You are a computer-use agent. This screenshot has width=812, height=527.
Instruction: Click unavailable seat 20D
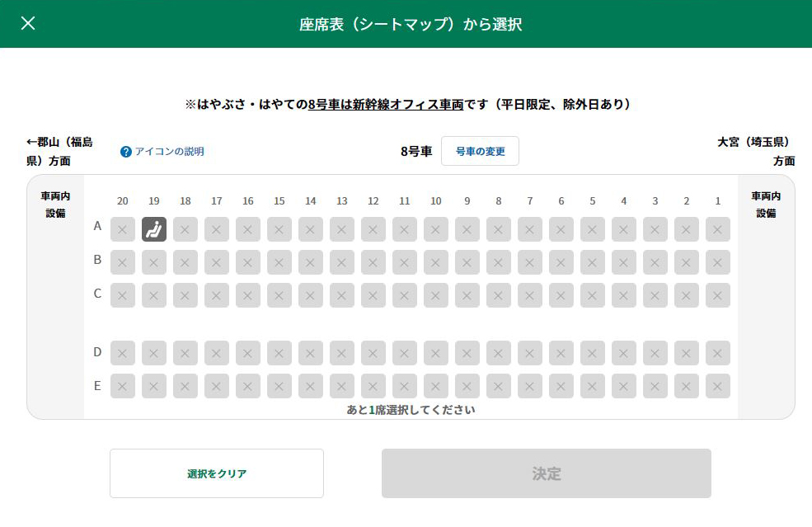pos(123,353)
